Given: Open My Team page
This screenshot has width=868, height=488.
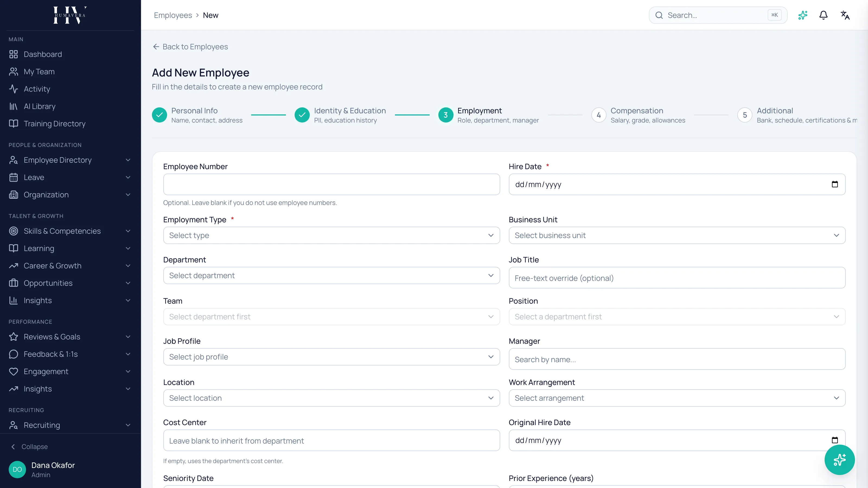Looking at the screenshot, I should 70,72.
